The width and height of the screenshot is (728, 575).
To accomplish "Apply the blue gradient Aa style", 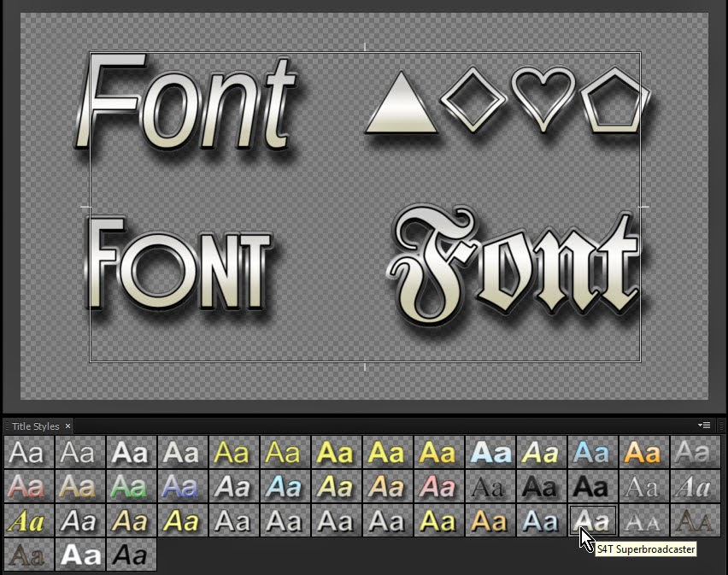I will click(179, 487).
